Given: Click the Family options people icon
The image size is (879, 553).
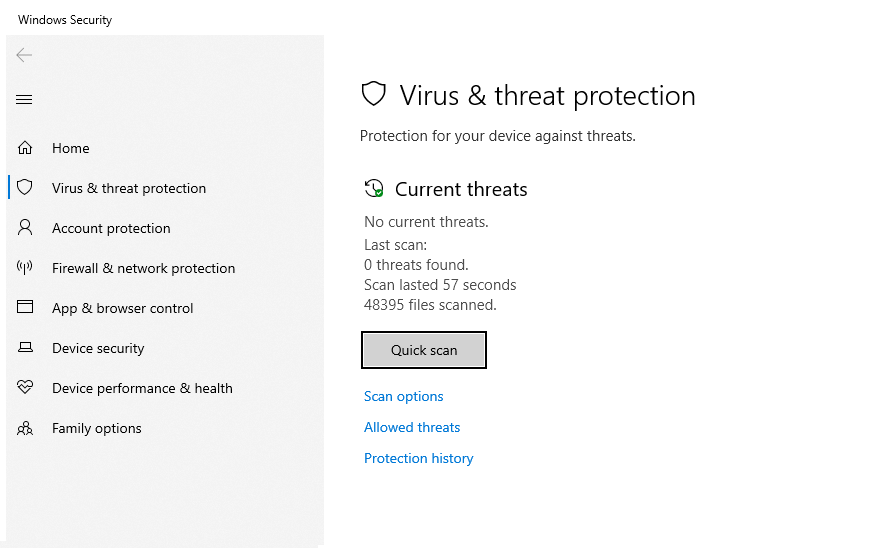Looking at the screenshot, I should [x=25, y=428].
